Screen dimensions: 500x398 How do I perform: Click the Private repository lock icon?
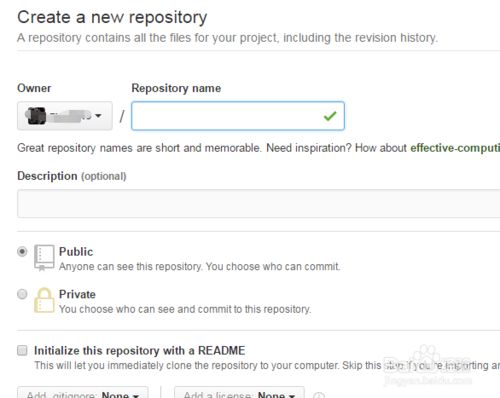coord(44,300)
